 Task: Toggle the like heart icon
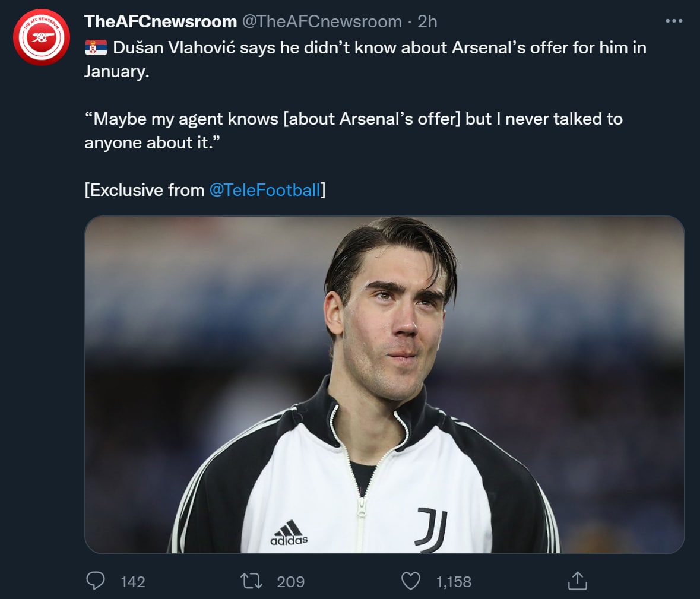pyautogui.click(x=410, y=581)
